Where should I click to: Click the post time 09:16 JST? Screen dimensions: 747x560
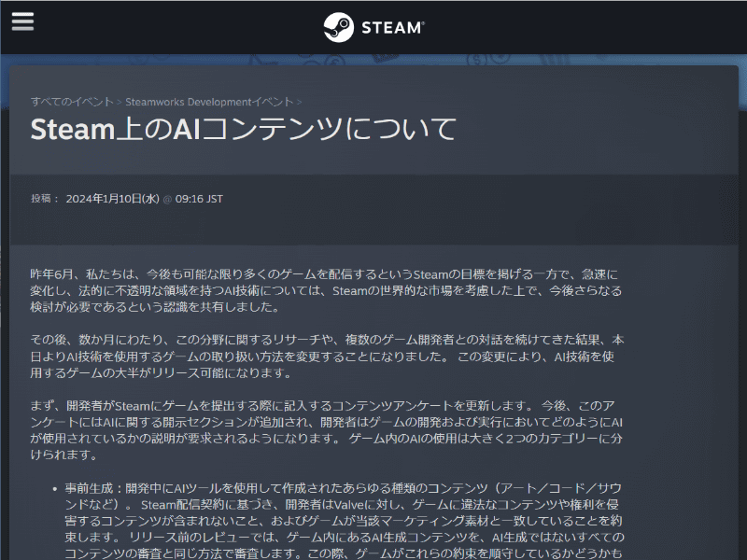[199, 199]
